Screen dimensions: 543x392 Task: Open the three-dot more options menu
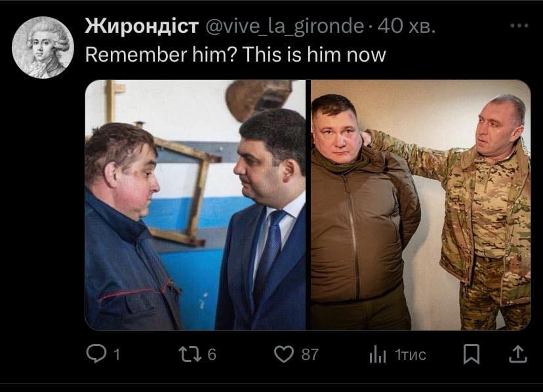click(x=519, y=26)
